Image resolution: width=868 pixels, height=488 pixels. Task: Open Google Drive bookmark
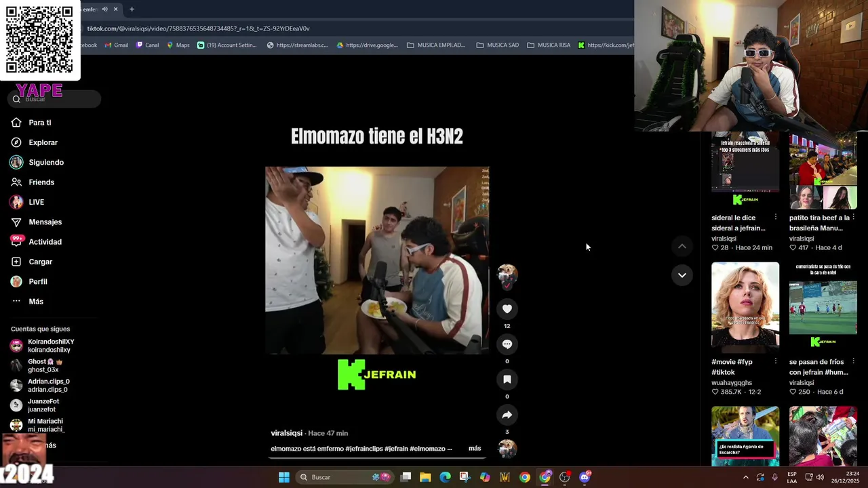pos(367,45)
